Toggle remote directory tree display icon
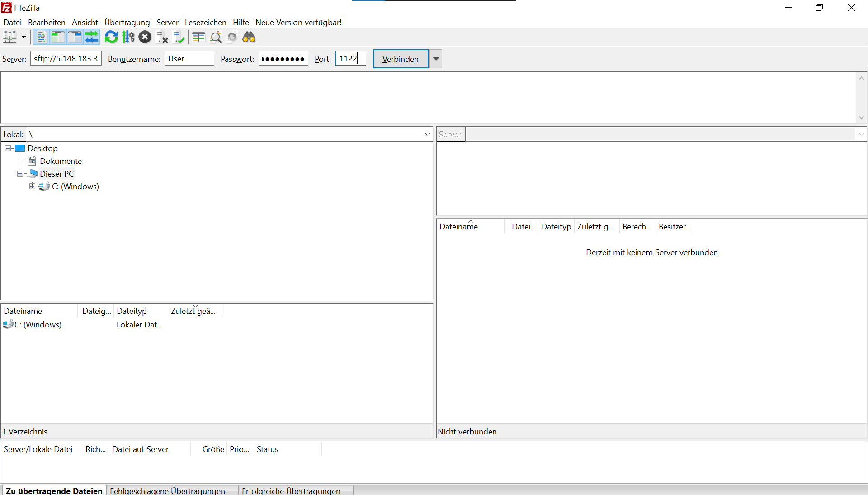The width and height of the screenshot is (868, 495). [75, 37]
